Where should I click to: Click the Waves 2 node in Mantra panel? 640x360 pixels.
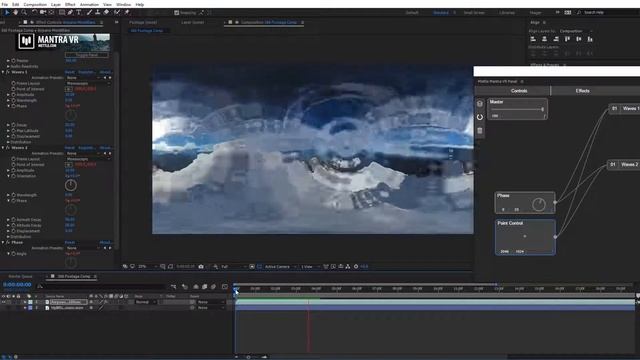[x=624, y=164]
